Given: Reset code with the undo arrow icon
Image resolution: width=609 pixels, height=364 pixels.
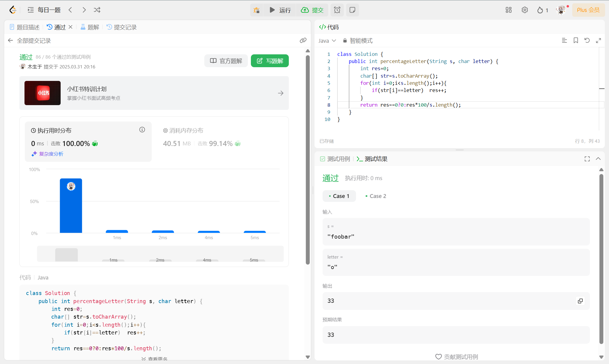Looking at the screenshot, I should [587, 41].
